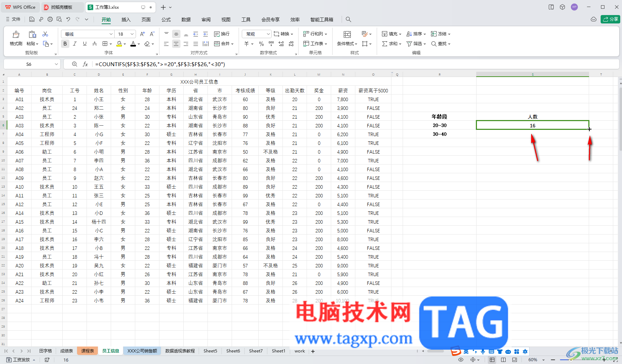Expand the Conditional Formatting (条件格式) menu
This screenshot has width=622, height=364.
347,44
